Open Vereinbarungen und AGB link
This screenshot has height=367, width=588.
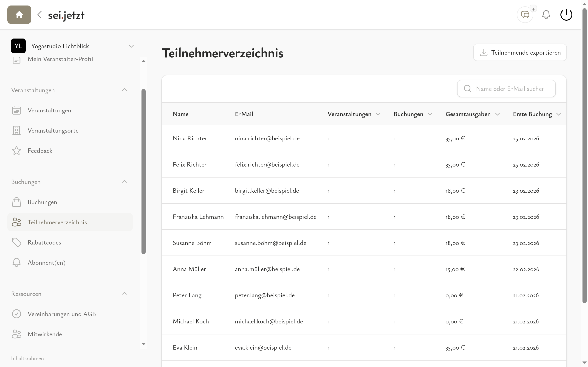click(x=62, y=314)
